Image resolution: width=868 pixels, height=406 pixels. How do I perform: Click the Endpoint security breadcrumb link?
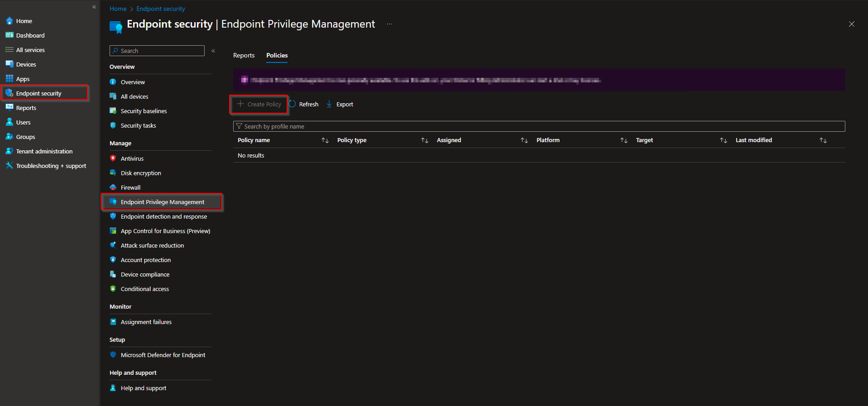(161, 9)
